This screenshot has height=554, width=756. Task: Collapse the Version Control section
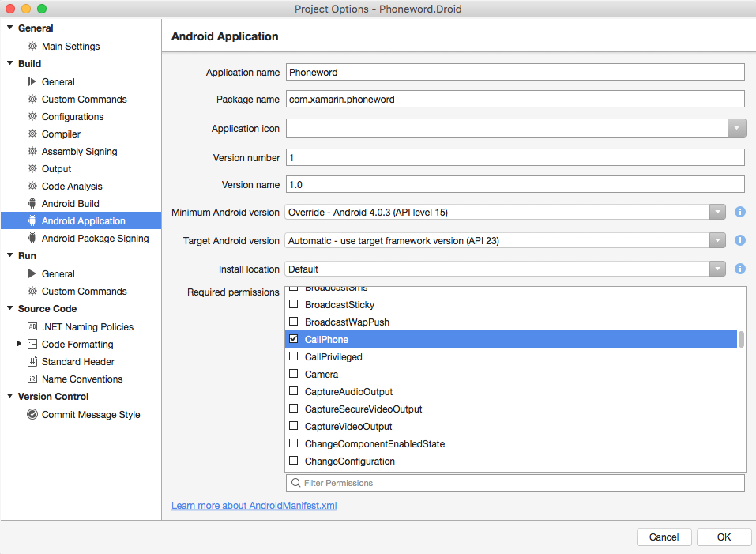(x=9, y=396)
